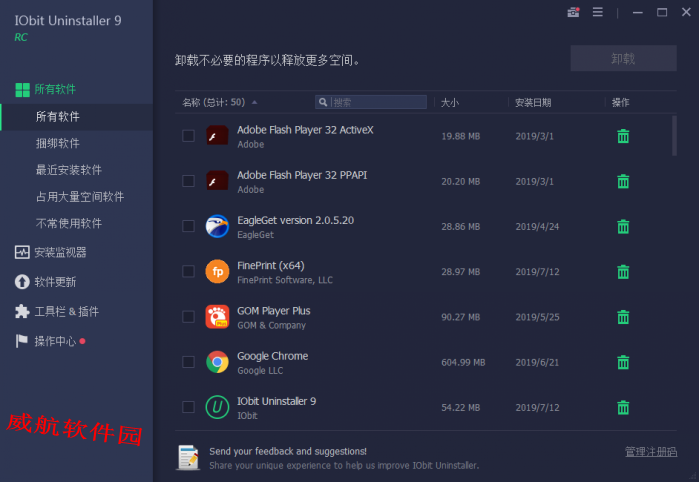Click the green grid icon beside 所有软件
The height and width of the screenshot is (482, 699).
tap(22, 90)
